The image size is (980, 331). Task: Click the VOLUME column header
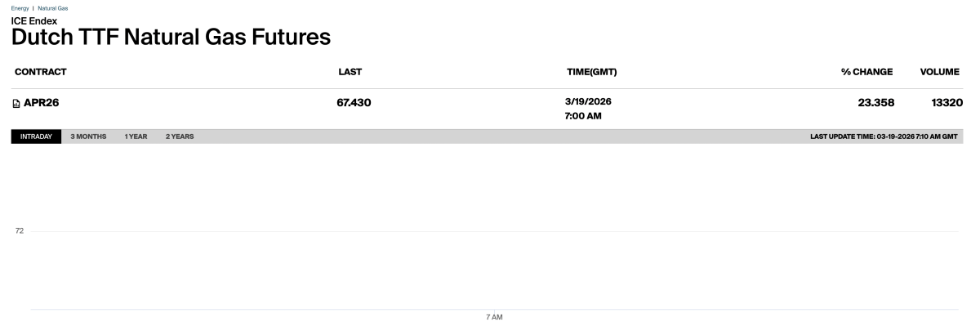939,72
